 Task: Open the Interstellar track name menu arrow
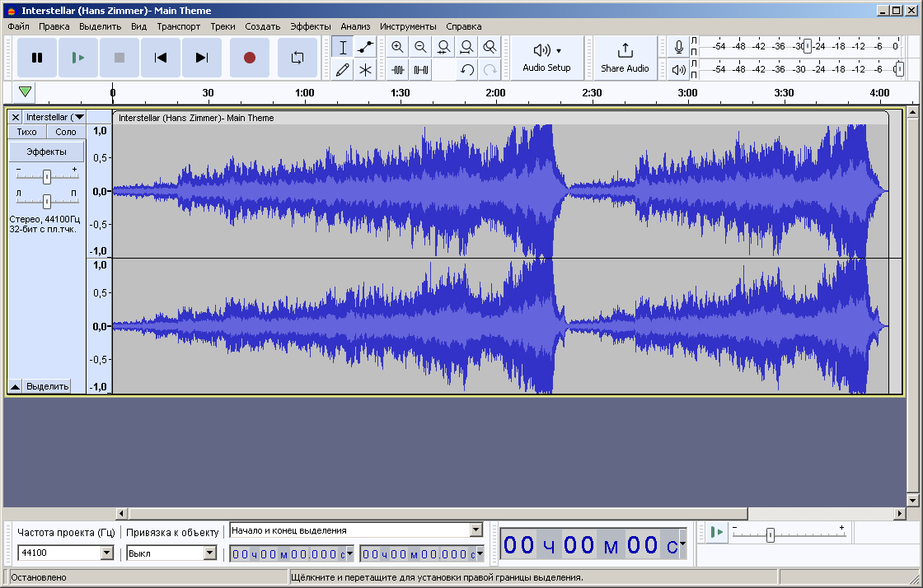tap(78, 116)
